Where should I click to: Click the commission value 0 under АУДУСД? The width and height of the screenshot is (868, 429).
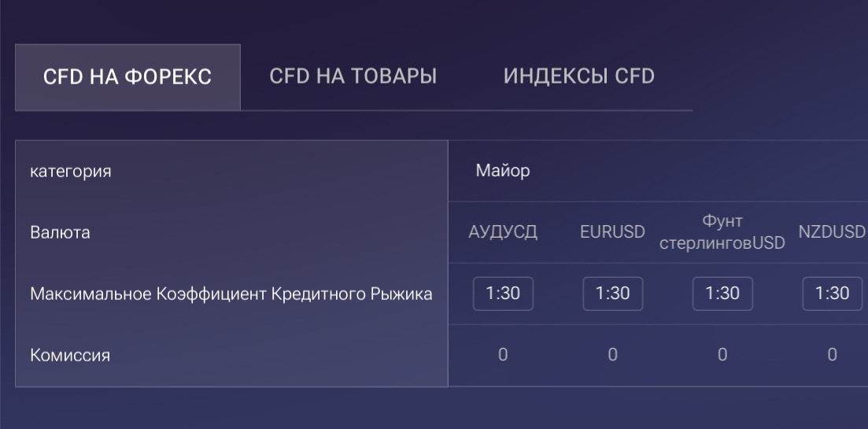tap(503, 355)
